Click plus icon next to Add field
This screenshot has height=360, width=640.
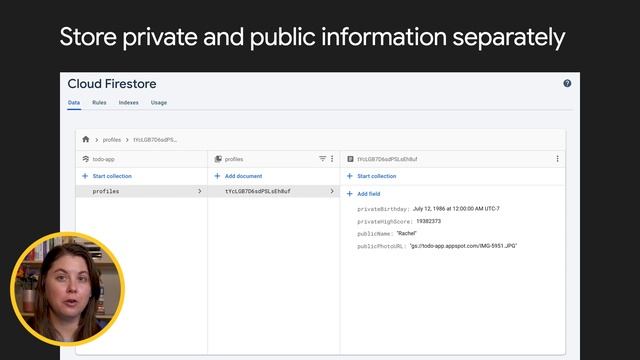[x=349, y=194]
